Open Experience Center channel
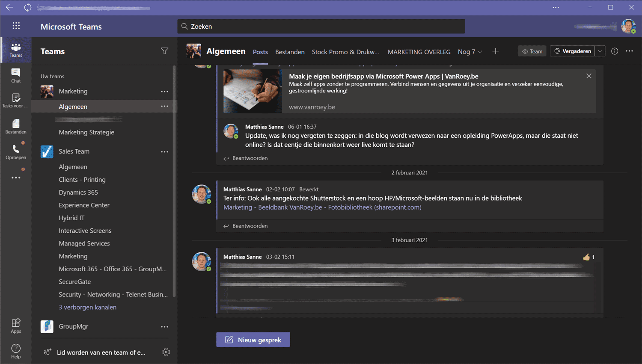The height and width of the screenshot is (364, 642). tap(84, 205)
